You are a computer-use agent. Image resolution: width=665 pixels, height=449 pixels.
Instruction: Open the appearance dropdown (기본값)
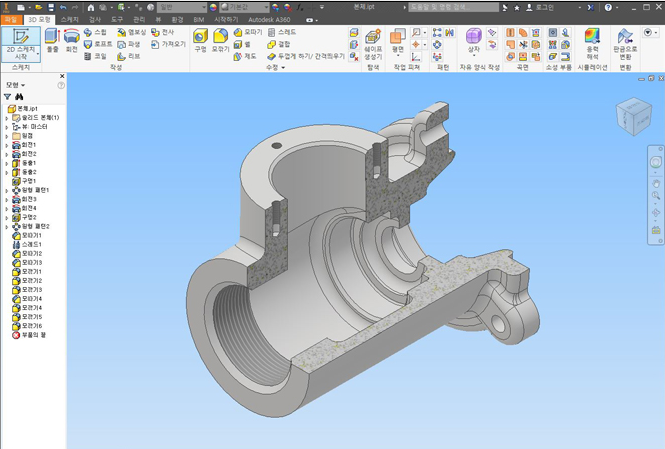coord(244,7)
